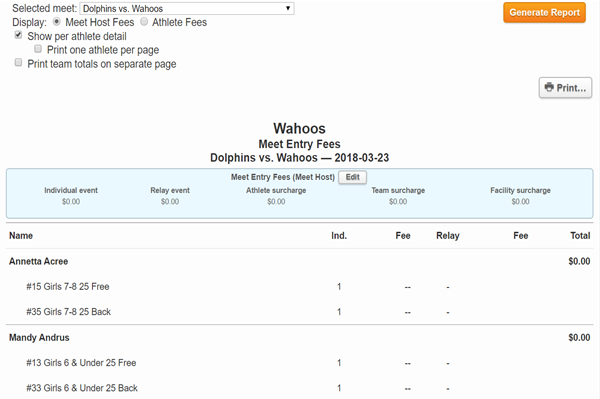Click the #35 Girls 7-8 25 Back entry

[x=68, y=312]
